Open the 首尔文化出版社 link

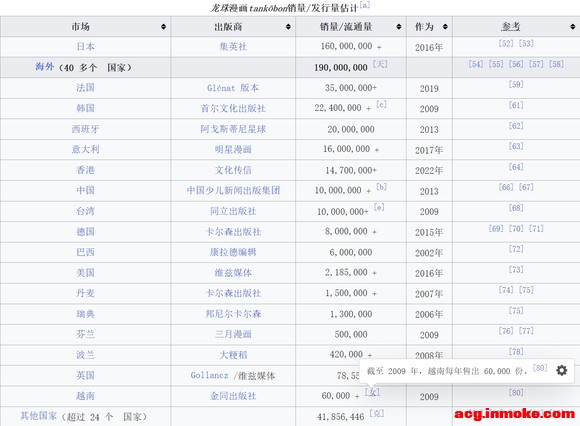click(233, 108)
